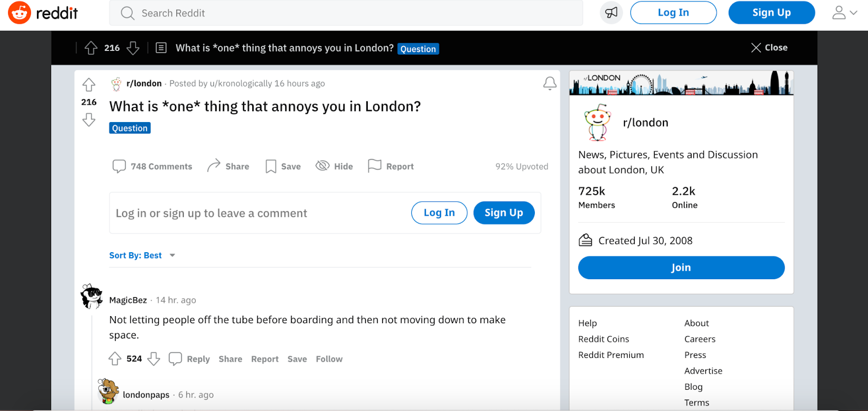The width and height of the screenshot is (868, 411).
Task: Open the r/london link in the post header
Action: pyautogui.click(x=144, y=84)
